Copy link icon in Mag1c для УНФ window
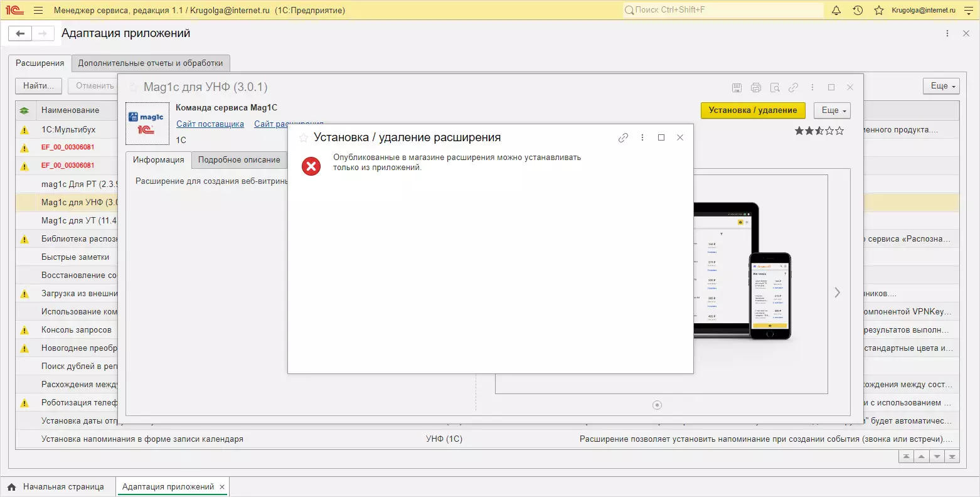980x497 pixels. (x=794, y=88)
